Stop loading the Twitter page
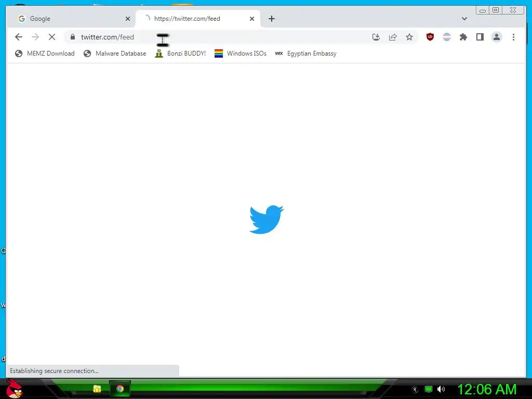 click(x=52, y=37)
